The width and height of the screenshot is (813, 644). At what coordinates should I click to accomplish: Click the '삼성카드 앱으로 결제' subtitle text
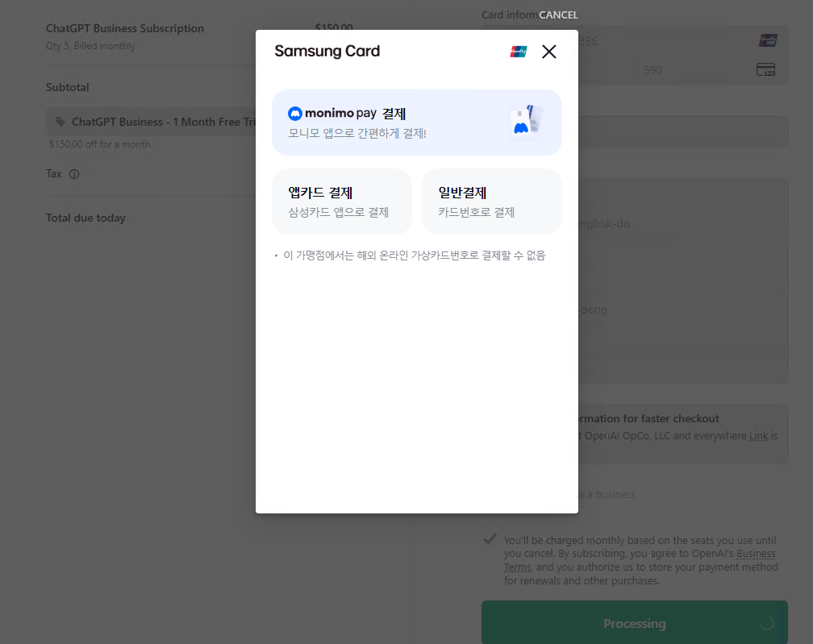click(x=339, y=213)
